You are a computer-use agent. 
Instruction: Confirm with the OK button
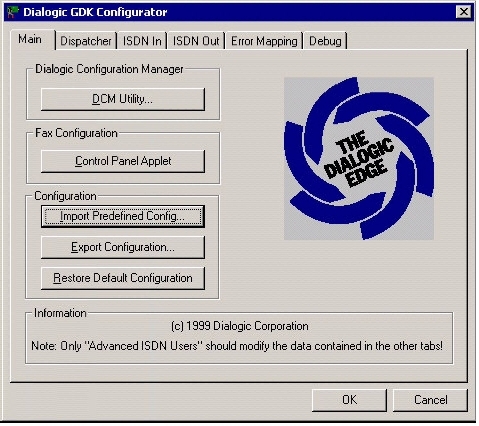(x=349, y=400)
